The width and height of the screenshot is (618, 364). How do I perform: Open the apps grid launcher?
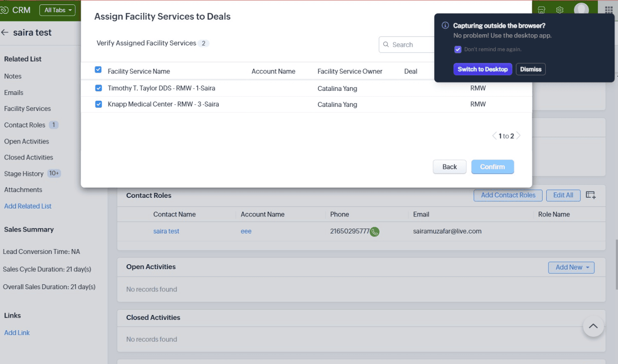609,10
